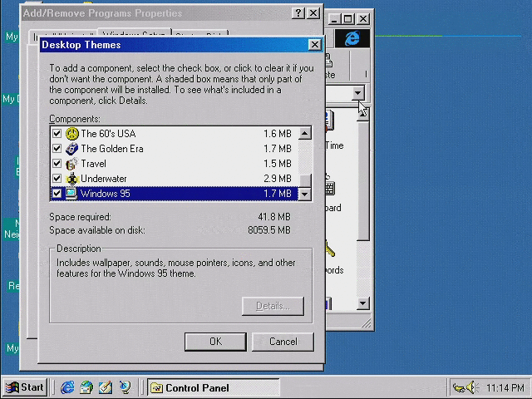Viewport: 532px width, 399px height.
Task: Click The Golden Era theme icon
Action: (x=72, y=149)
